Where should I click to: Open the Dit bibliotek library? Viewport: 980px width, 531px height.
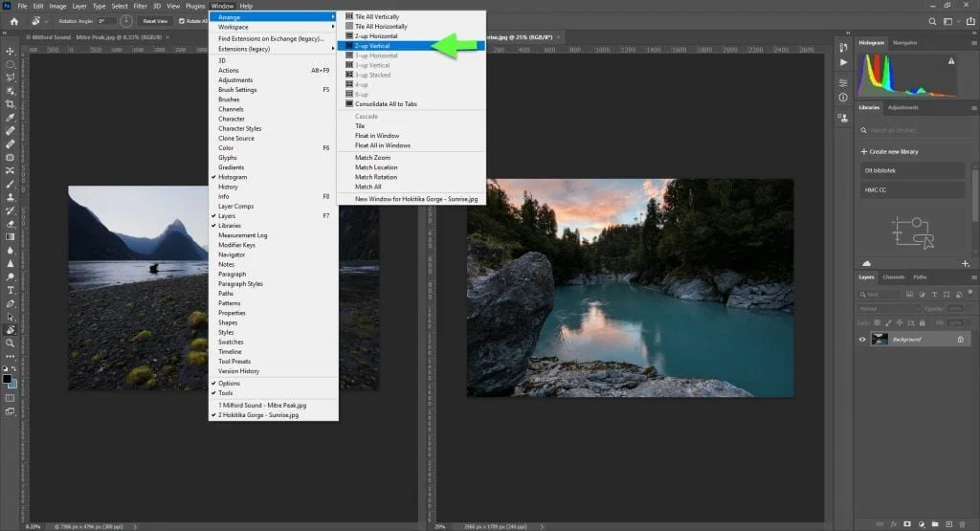coord(912,170)
